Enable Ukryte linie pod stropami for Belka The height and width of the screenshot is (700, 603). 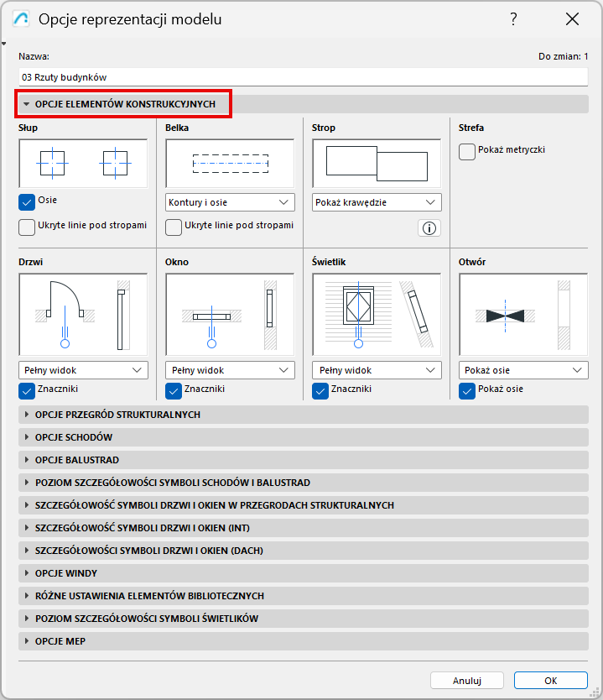(x=174, y=227)
